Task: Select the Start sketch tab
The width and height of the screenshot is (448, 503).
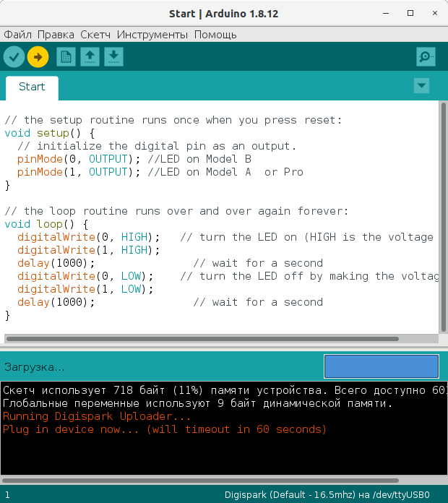Action: [32, 87]
